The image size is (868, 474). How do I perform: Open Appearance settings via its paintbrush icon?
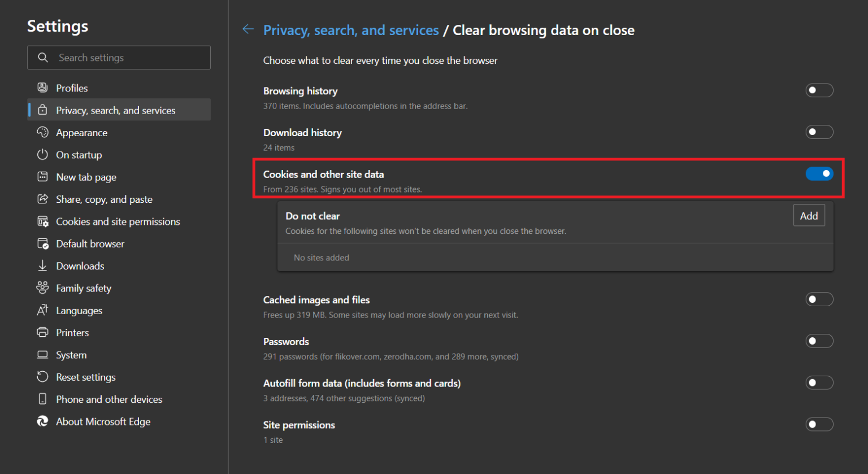tap(42, 132)
